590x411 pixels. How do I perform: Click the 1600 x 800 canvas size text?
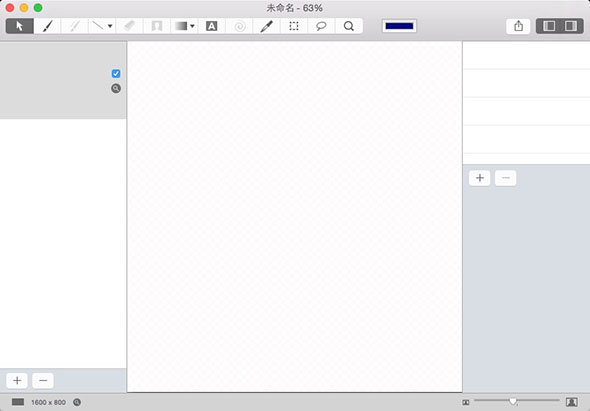pos(49,402)
